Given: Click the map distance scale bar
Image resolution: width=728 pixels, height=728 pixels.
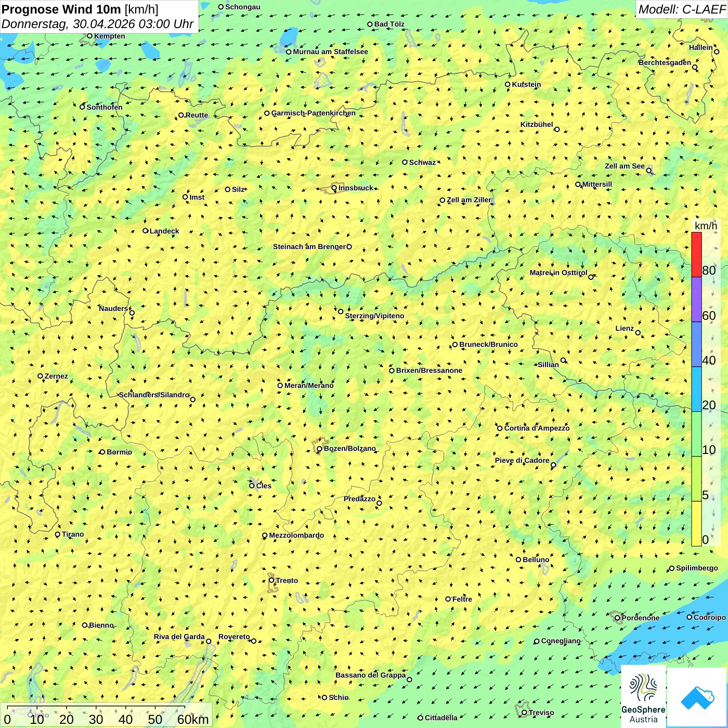Looking at the screenshot, I should [x=107, y=715].
